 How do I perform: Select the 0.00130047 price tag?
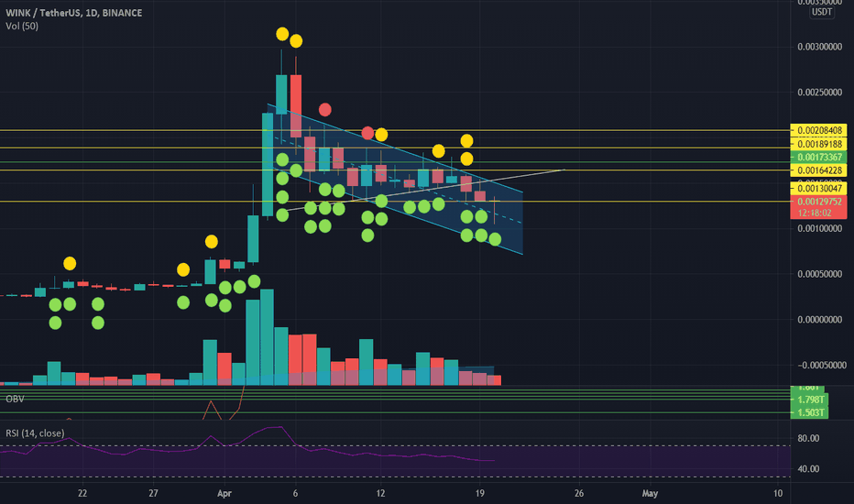click(818, 189)
